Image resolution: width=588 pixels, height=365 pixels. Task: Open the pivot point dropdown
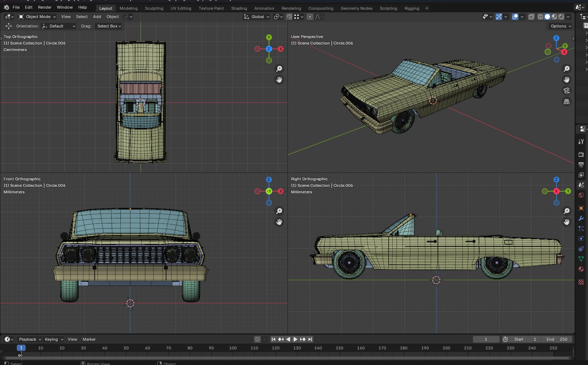point(278,17)
